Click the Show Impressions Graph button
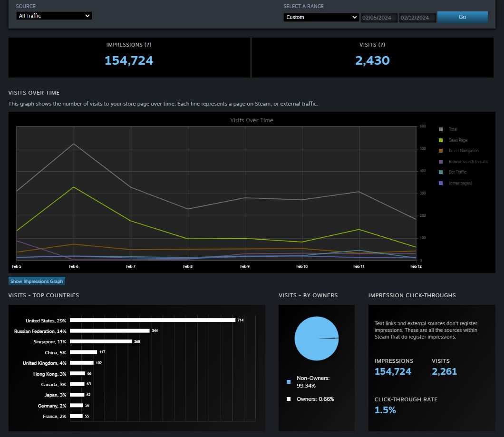Viewport: 504px width, 437px height. pyautogui.click(x=37, y=282)
